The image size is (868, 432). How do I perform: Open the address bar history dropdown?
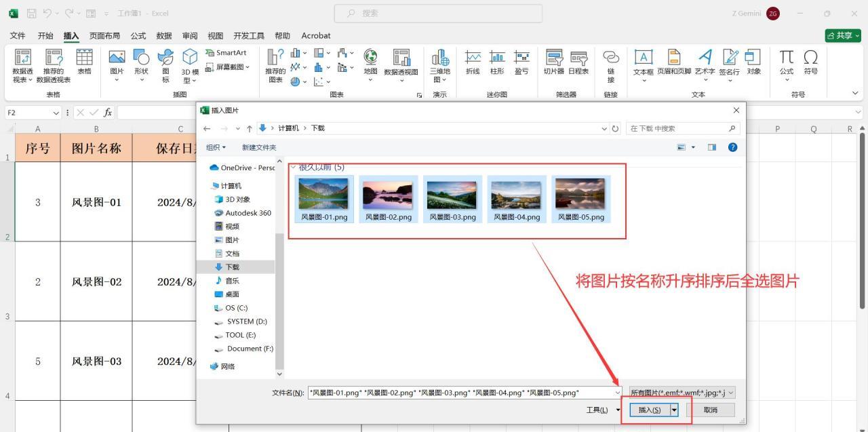click(x=605, y=128)
